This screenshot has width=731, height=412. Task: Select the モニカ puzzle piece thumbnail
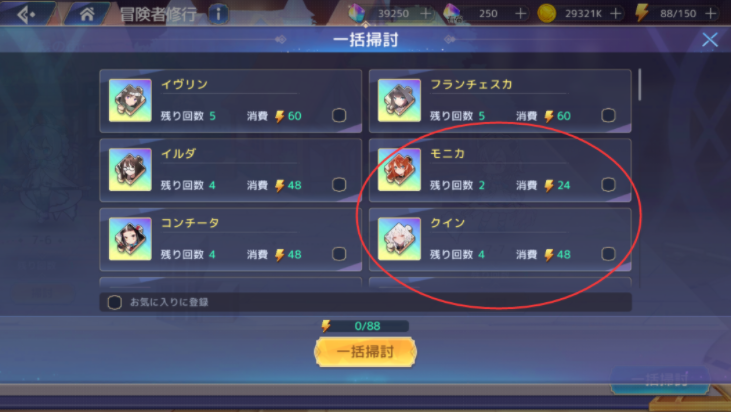(399, 170)
